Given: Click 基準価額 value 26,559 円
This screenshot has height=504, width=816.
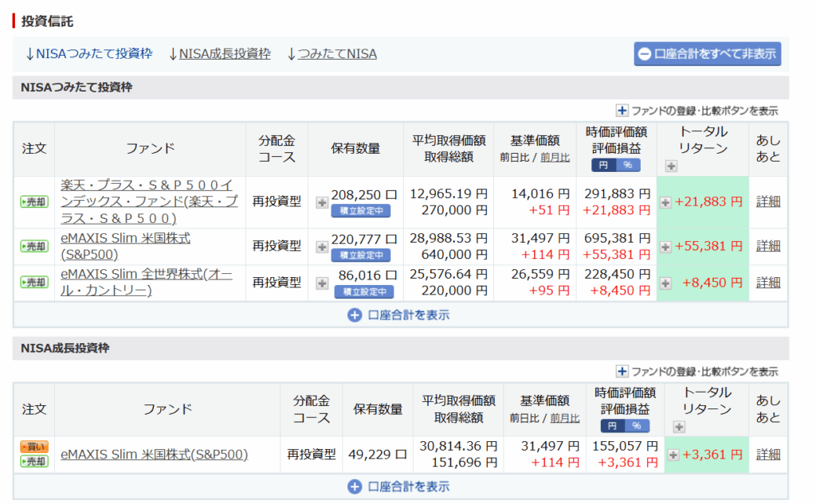Looking at the screenshot, I should [540, 274].
